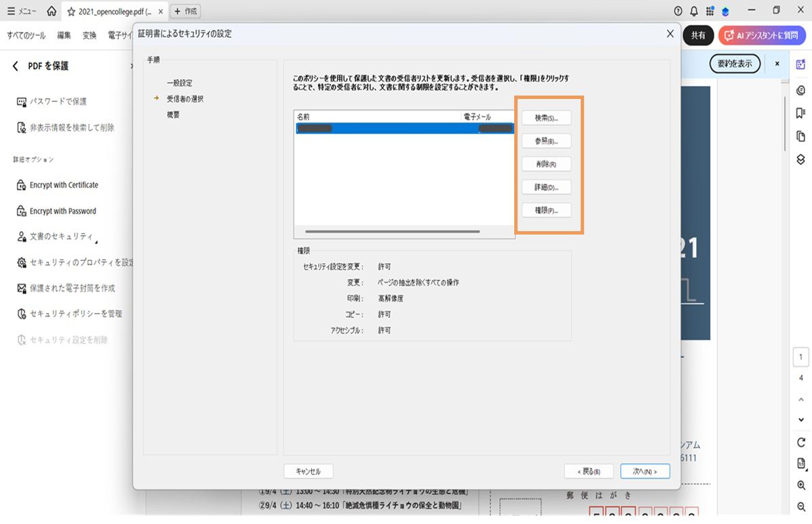
Task: Select 概要 step
Action: point(173,115)
